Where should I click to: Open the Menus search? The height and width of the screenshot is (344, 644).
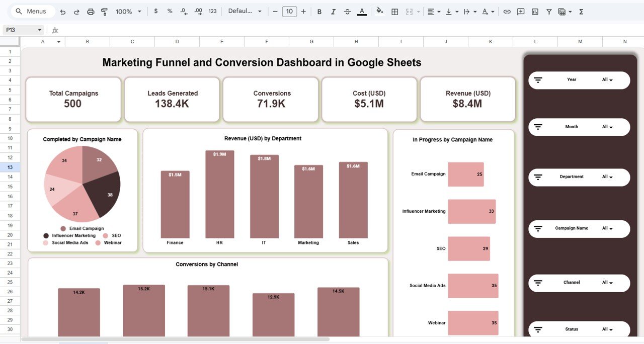[x=32, y=11]
